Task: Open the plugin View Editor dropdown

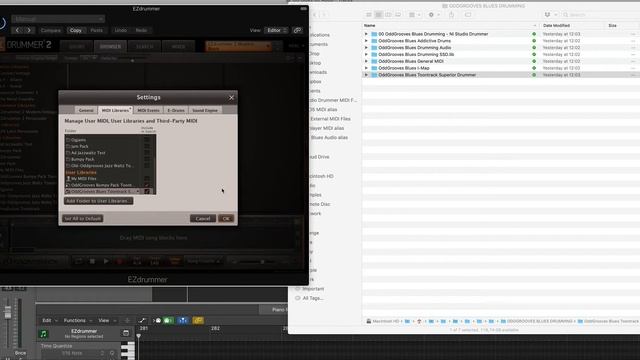Action: pos(277,30)
